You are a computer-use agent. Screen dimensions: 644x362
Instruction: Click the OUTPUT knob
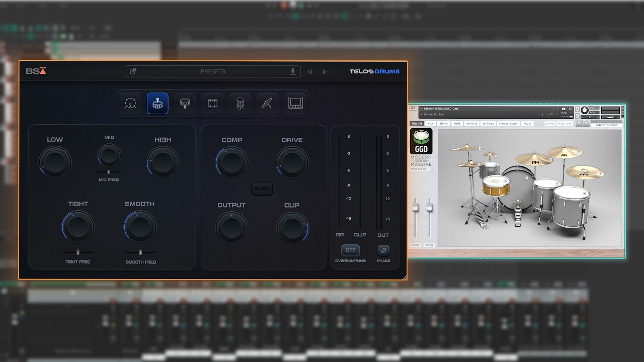coord(232,227)
